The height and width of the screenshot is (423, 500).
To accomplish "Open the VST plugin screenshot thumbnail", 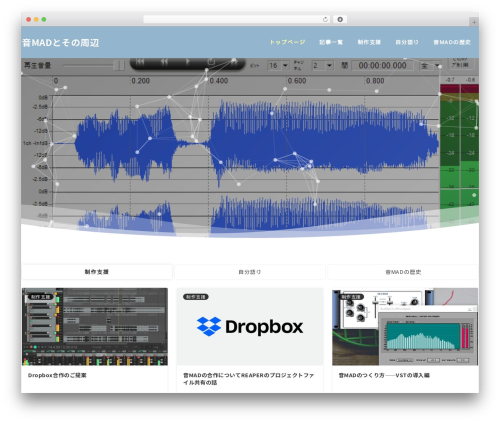I will click(405, 327).
